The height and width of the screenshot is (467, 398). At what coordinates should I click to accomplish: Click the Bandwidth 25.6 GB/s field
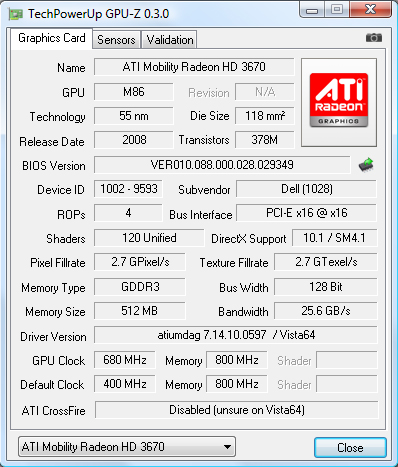pos(326,311)
